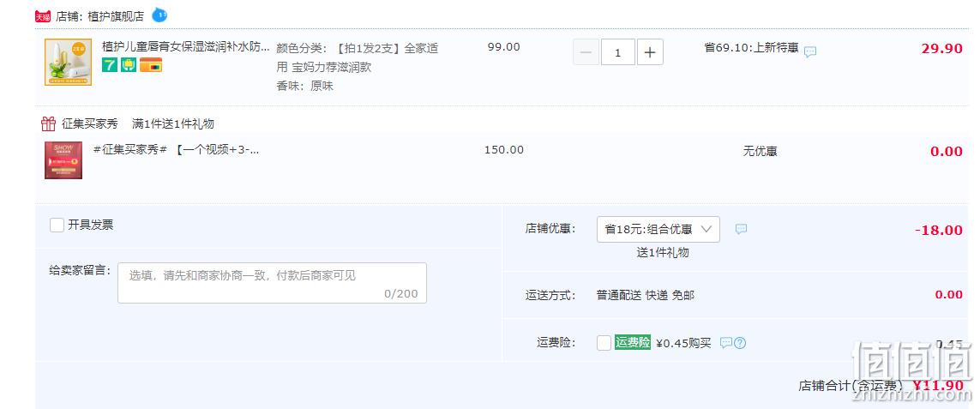Screen dimensions: 980x409
Task: Click the 省69.10:上新特惠 discount text
Action: pos(751,47)
